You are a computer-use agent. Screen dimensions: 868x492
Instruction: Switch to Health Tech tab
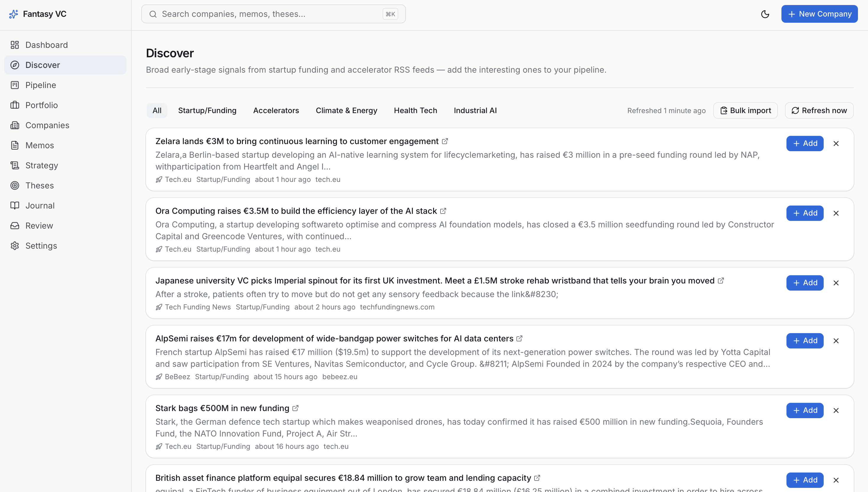pos(415,110)
